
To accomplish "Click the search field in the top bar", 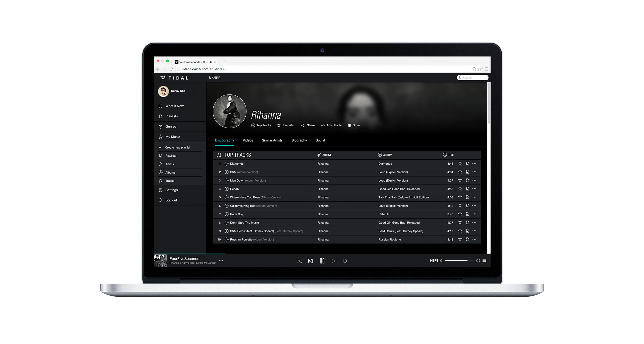I will (x=472, y=78).
